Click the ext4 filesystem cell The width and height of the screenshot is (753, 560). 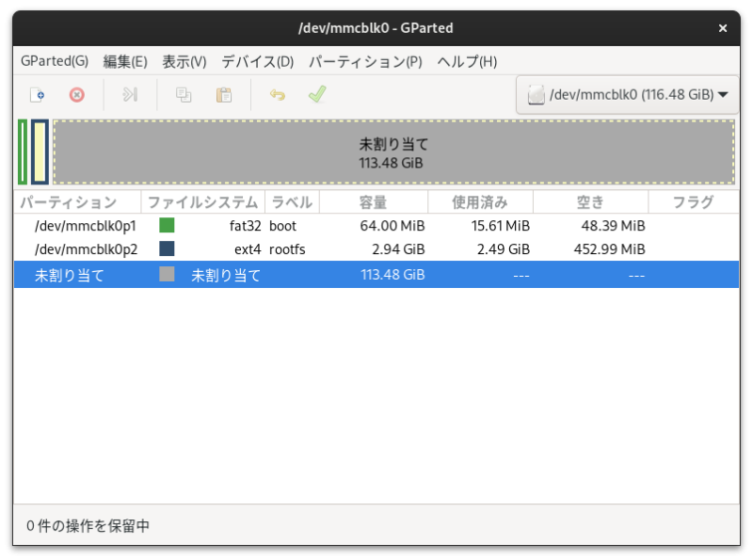248,249
